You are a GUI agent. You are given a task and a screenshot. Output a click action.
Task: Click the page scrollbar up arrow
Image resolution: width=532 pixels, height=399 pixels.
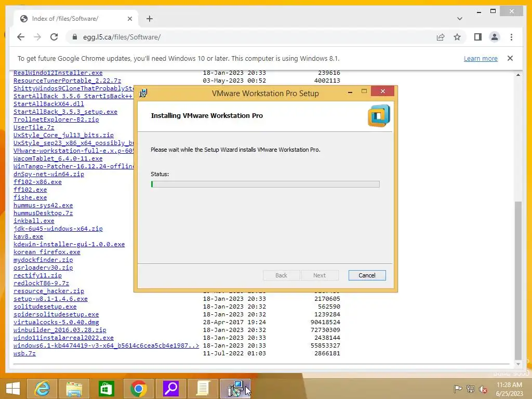click(x=518, y=75)
